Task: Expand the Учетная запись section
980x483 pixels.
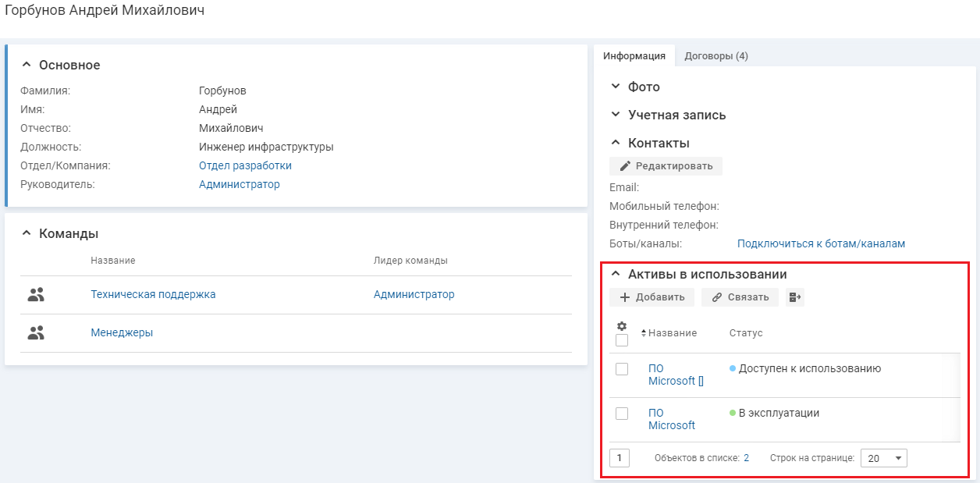Action: [x=616, y=115]
